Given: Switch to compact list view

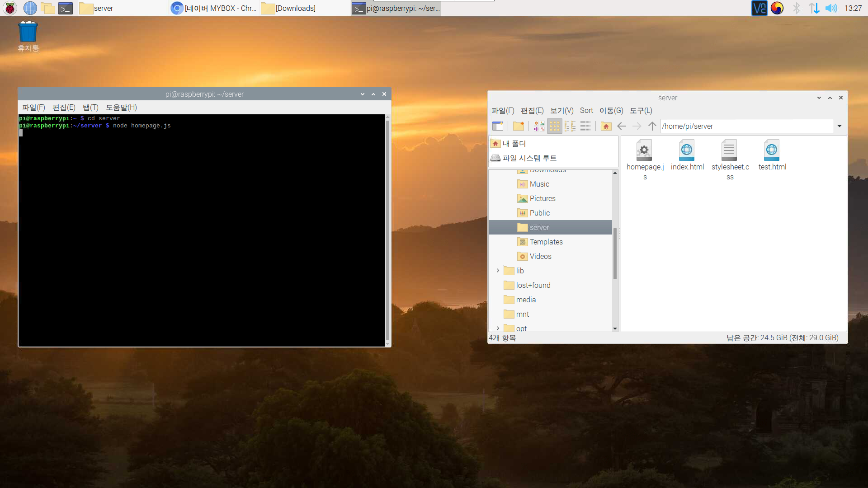Looking at the screenshot, I should 570,126.
